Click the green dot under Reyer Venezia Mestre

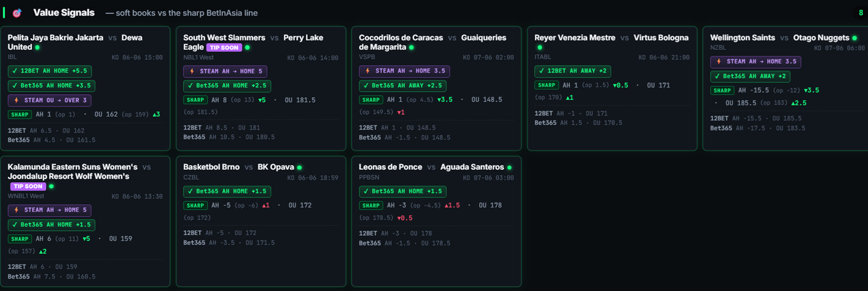tap(540, 47)
